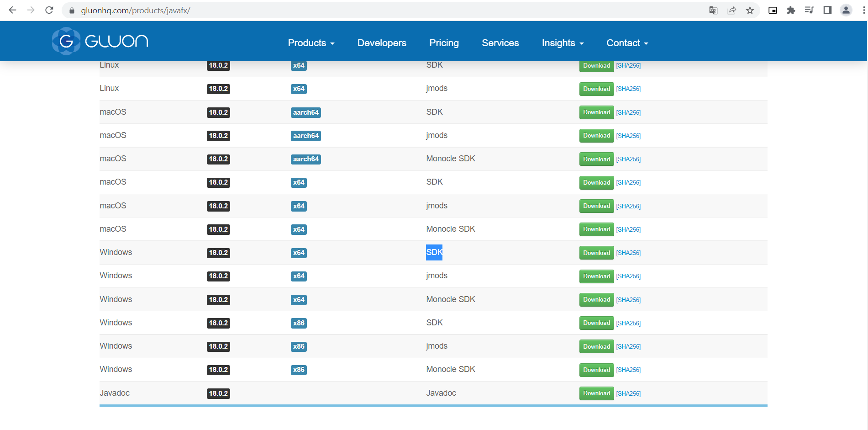Open SHA256 for Javadoc
Image resolution: width=868 pixels, height=430 pixels.
[628, 393]
